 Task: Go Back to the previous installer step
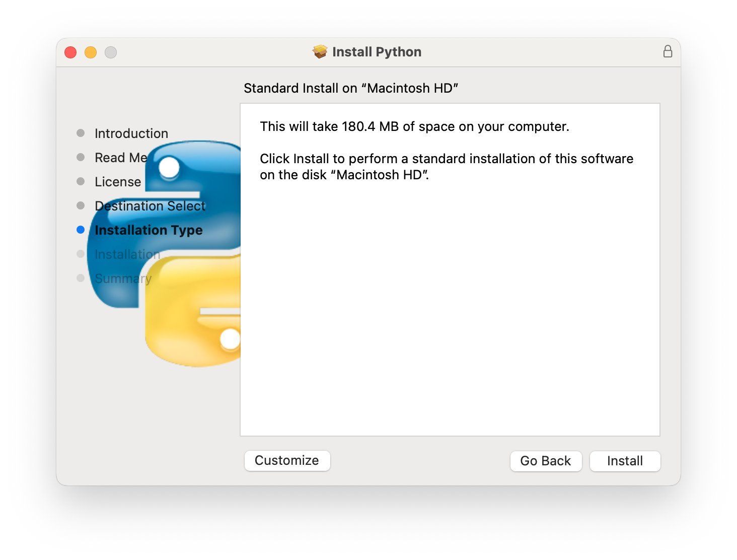[x=546, y=461]
